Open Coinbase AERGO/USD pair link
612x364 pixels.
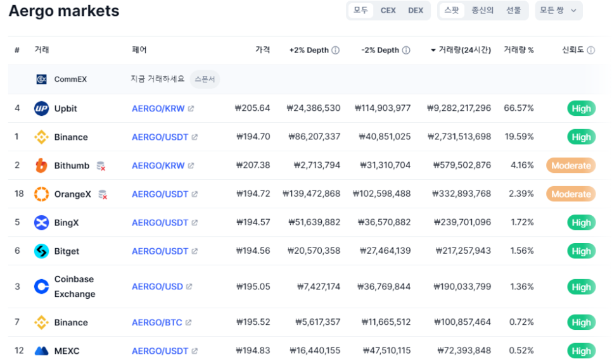(157, 287)
